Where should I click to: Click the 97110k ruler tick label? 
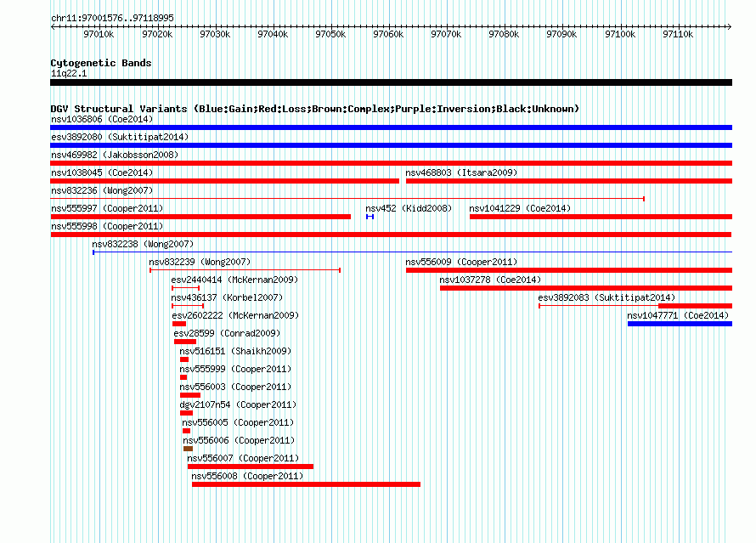(x=679, y=34)
